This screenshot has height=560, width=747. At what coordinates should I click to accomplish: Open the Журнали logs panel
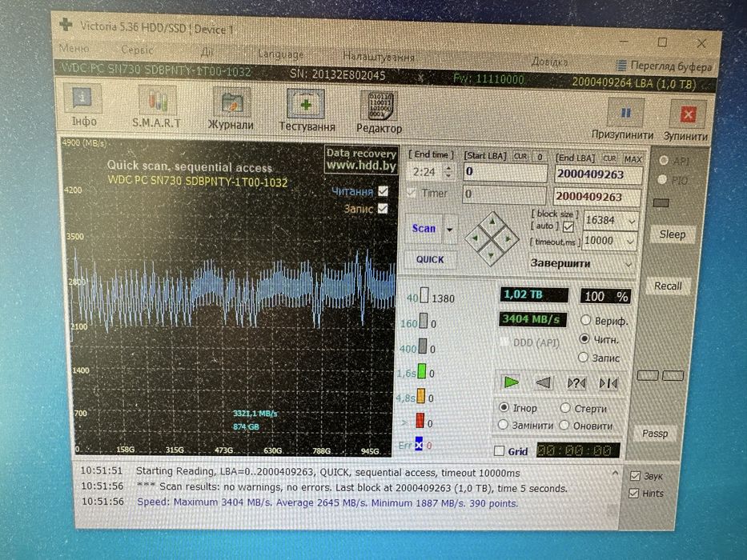pyautogui.click(x=231, y=109)
